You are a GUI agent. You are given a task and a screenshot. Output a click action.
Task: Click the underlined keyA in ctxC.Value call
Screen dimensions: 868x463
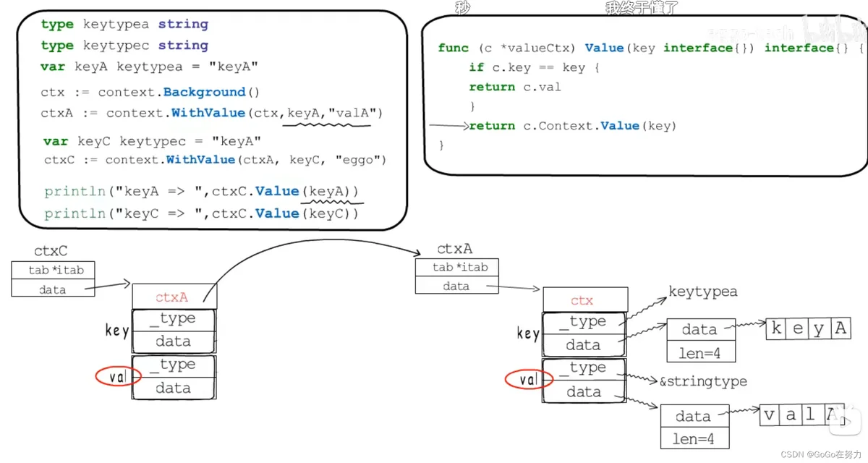(325, 192)
